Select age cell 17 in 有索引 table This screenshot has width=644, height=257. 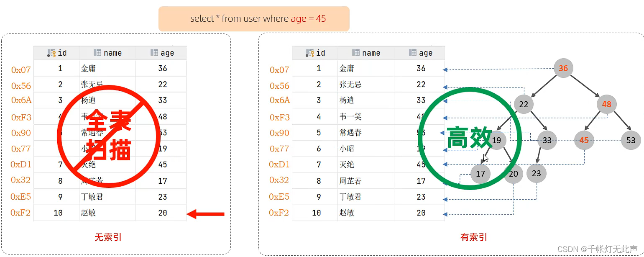click(419, 181)
